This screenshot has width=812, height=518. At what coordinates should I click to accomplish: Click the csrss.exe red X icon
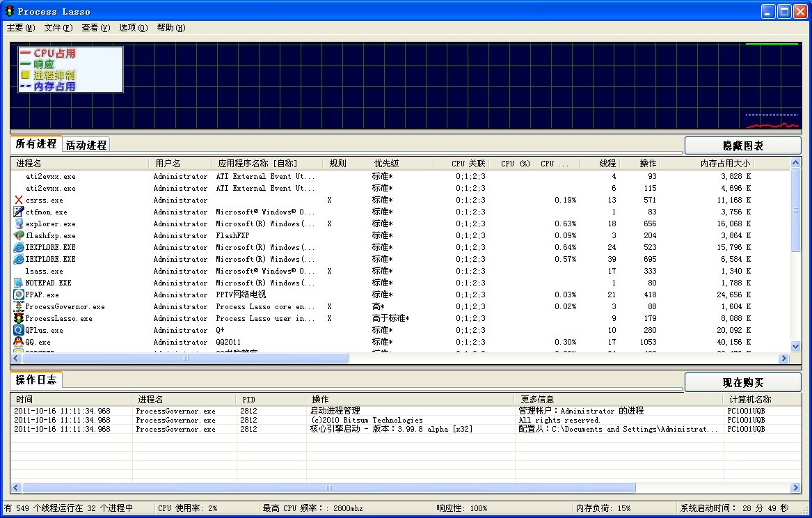coord(19,201)
